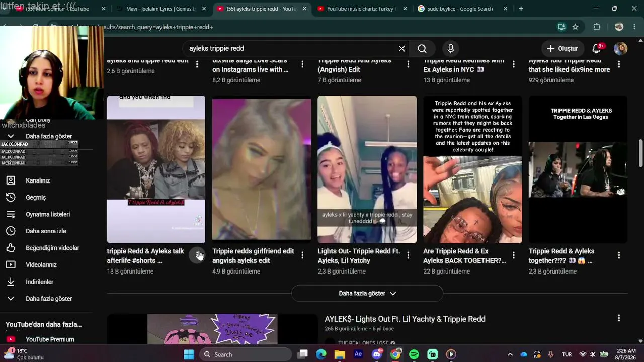Viewport: 644px width, 362px height.
Task: Play 'TRIPPIE REDD & AYLEKS Together in Las Vegas' thumbnail
Action: pyautogui.click(x=578, y=169)
